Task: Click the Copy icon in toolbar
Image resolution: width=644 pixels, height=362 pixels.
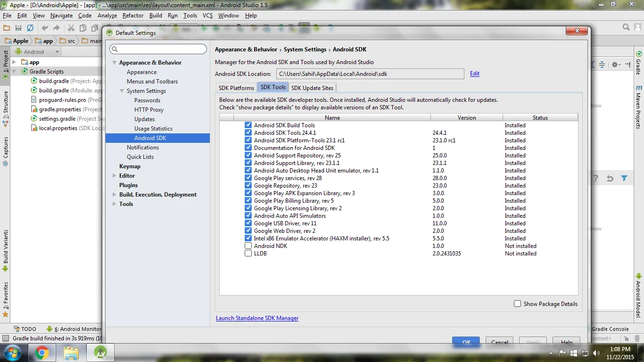Action: point(83,28)
